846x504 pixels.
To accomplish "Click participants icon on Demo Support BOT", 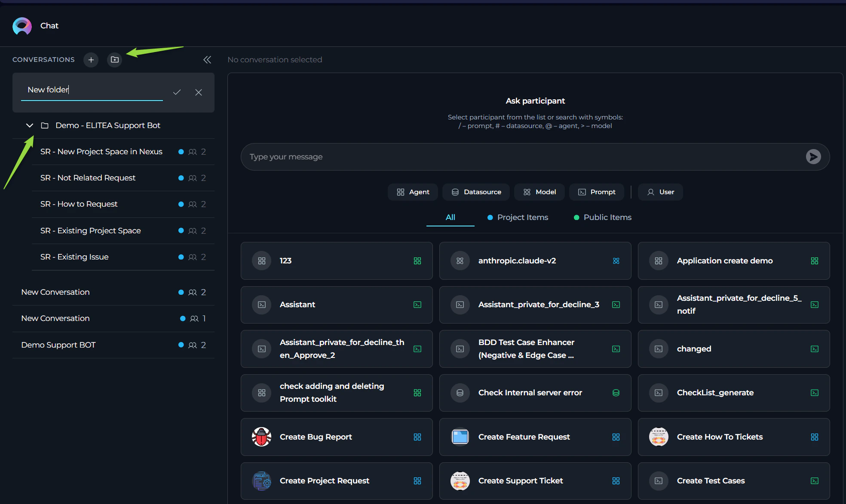I will [193, 345].
